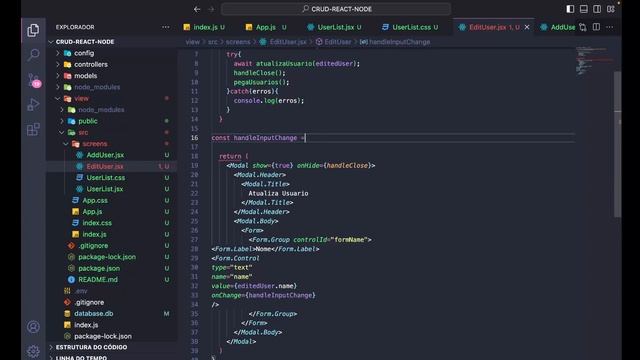Viewport: 640px width, 360px height.
Task: Open App.js in the explorer
Action: tap(92, 212)
